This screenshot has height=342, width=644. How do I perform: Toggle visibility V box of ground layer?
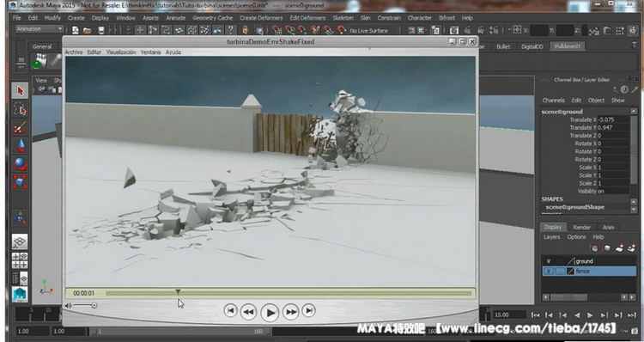pyautogui.click(x=548, y=261)
